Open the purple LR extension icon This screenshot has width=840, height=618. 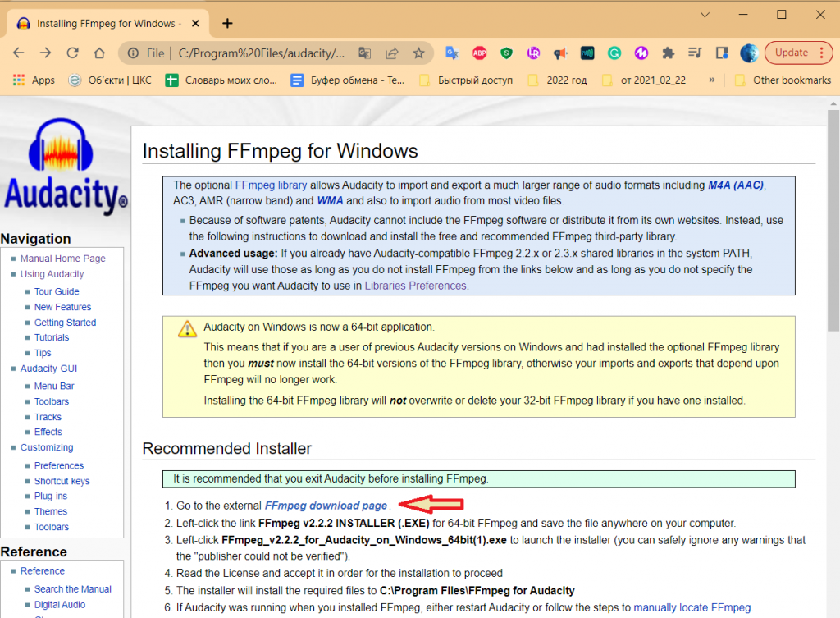click(x=533, y=53)
